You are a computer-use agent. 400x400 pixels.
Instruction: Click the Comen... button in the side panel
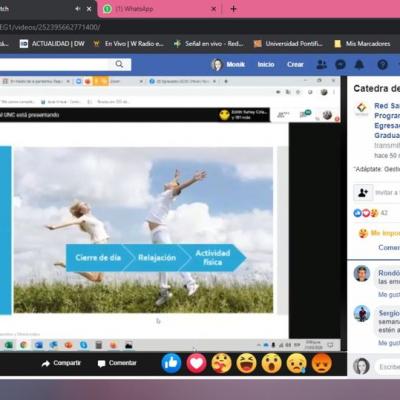(389, 247)
